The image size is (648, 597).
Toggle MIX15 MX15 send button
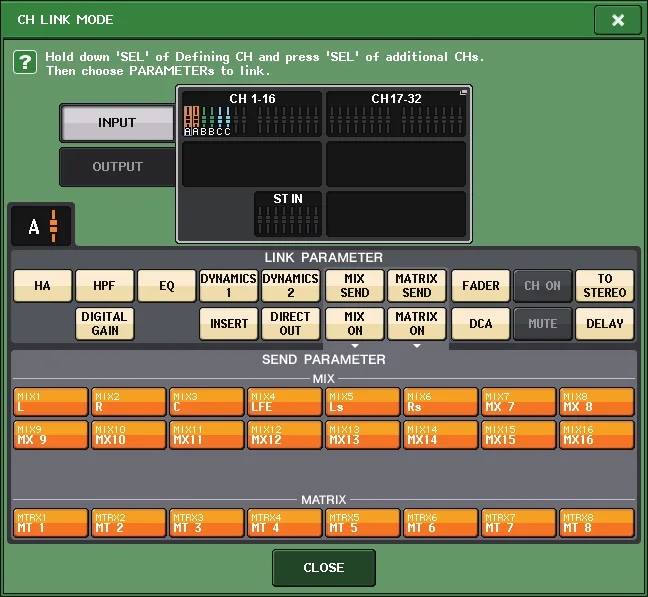point(519,435)
